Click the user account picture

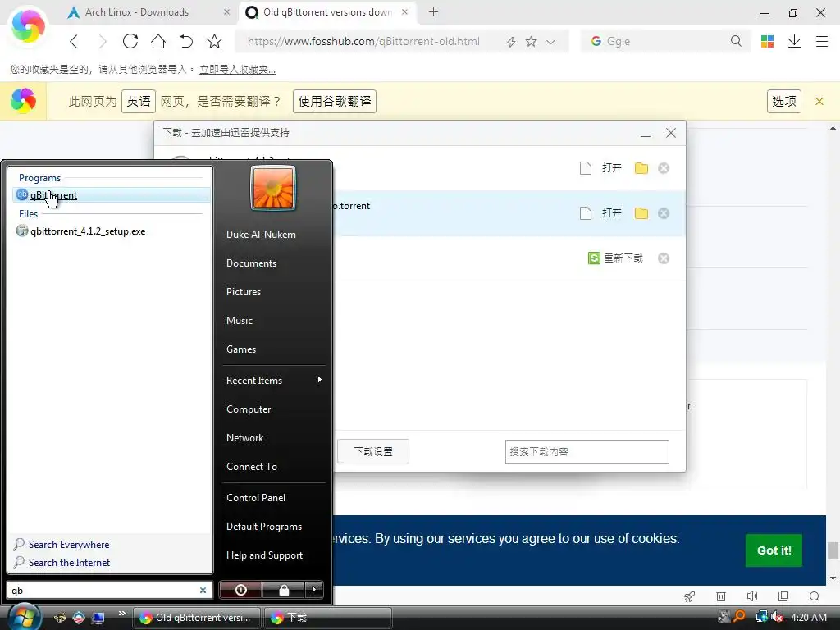tap(273, 188)
